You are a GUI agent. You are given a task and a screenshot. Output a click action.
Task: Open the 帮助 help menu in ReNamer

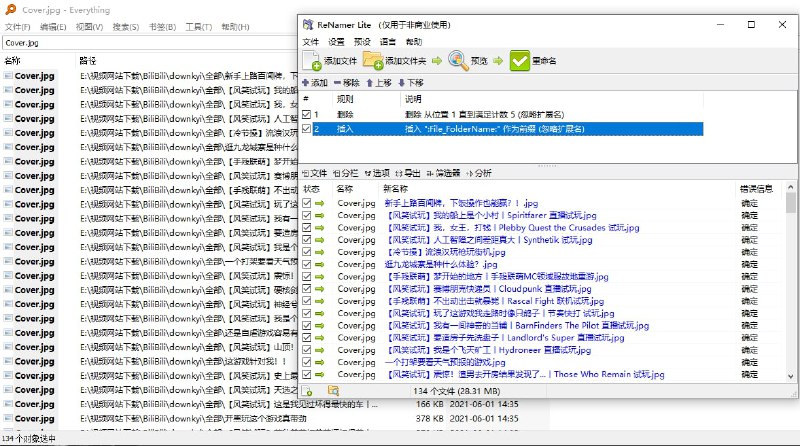(414, 42)
